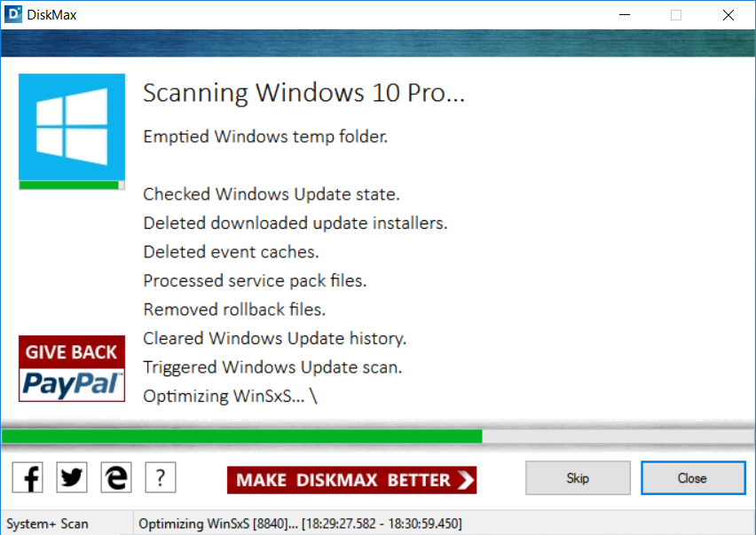Minimize the DiskMax window
The width and height of the screenshot is (756, 535).
pyautogui.click(x=626, y=15)
